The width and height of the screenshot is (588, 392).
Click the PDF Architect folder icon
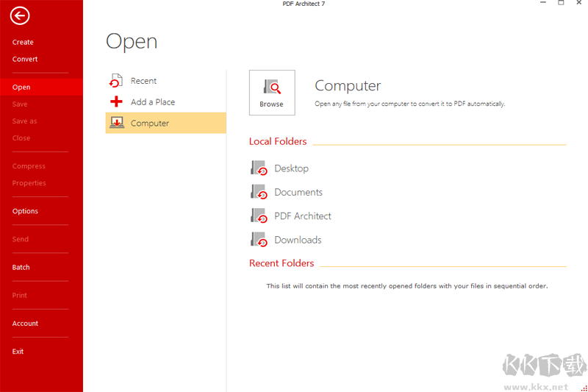click(259, 215)
